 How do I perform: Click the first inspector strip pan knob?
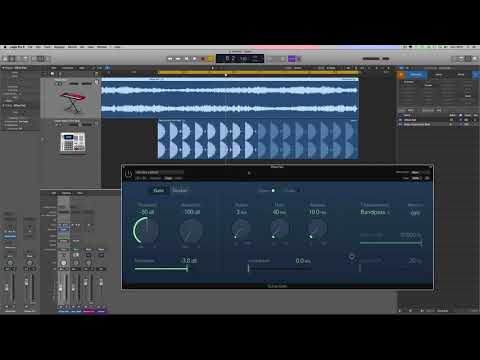point(10,263)
